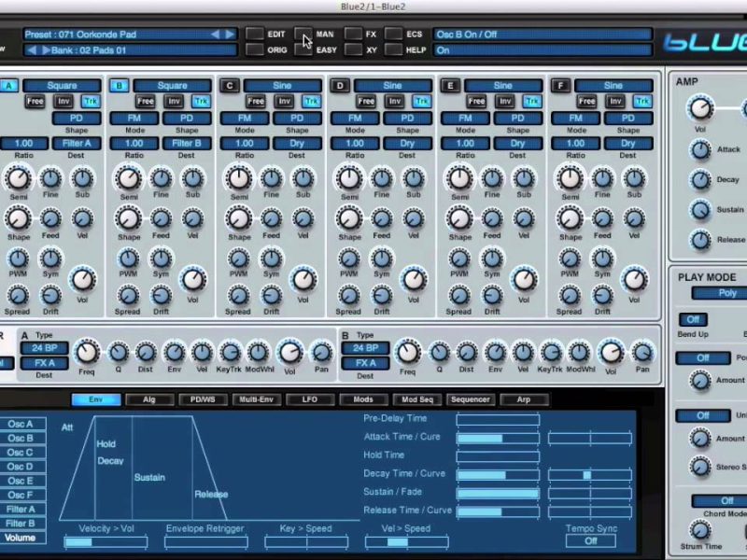
Task: Select Osc C in the envelope list
Action: (x=22, y=453)
